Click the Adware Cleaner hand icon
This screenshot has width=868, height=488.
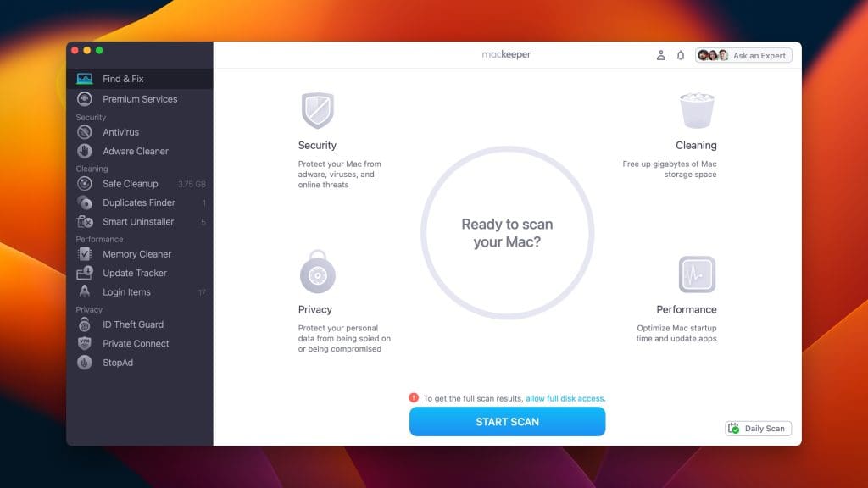click(x=85, y=151)
